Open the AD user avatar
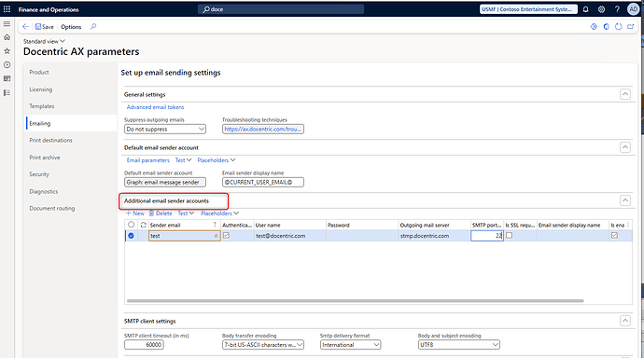The height and width of the screenshot is (358, 644). [x=633, y=9]
